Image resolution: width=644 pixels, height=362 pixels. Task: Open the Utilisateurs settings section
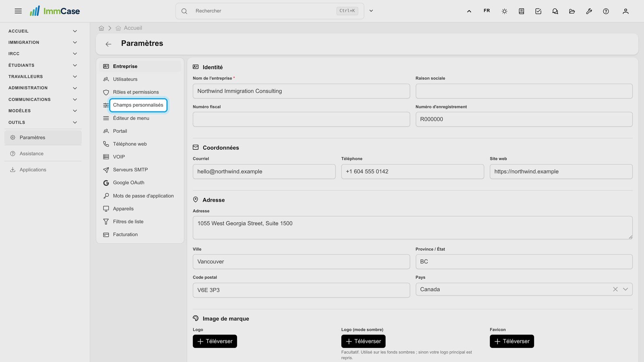click(x=140, y=79)
